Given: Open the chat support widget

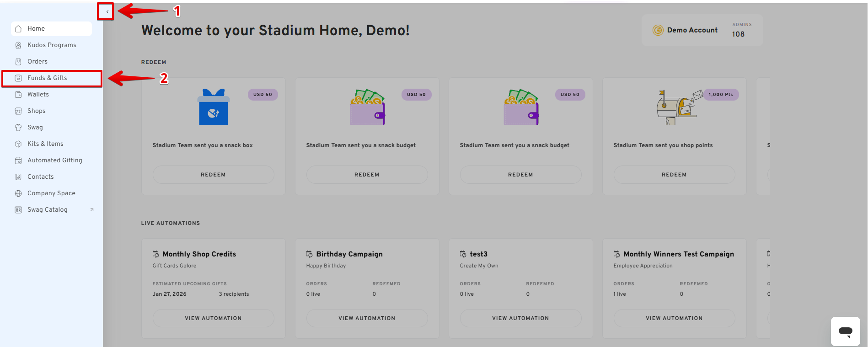Looking at the screenshot, I should pyautogui.click(x=845, y=331).
